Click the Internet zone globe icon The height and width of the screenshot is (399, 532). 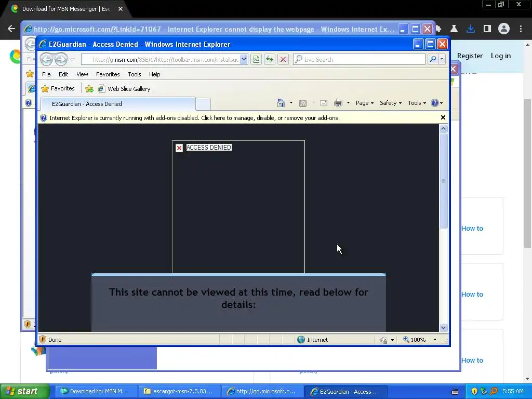point(301,340)
